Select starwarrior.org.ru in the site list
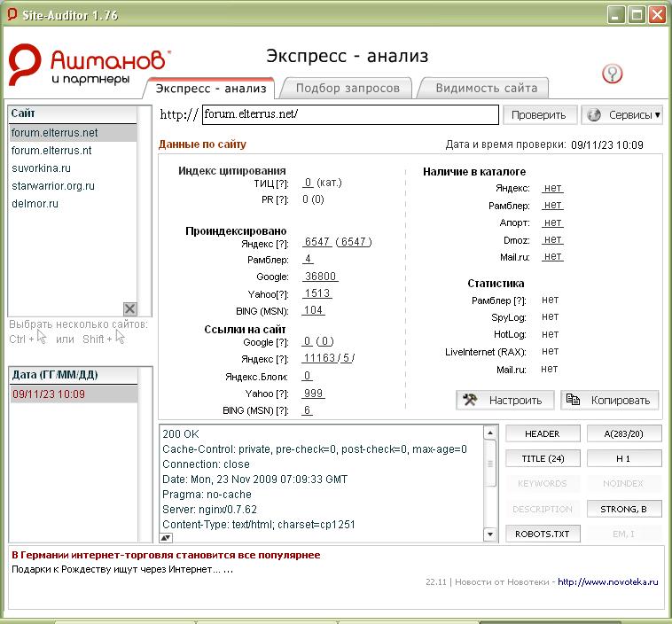672x624 pixels. (52, 186)
